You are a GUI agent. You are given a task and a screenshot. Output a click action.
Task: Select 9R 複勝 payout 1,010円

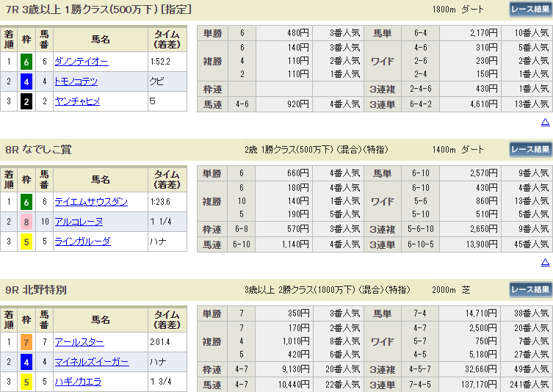[x=295, y=341]
